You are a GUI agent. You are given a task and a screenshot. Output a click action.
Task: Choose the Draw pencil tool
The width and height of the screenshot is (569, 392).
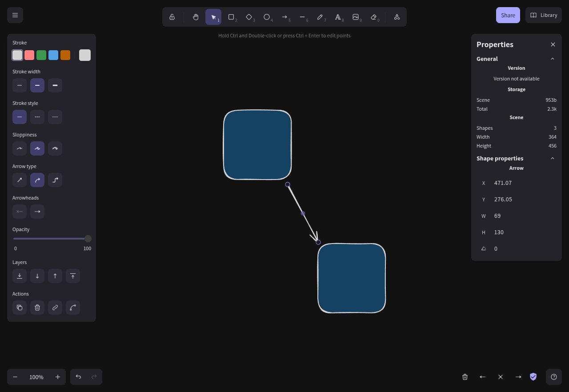tap(320, 17)
